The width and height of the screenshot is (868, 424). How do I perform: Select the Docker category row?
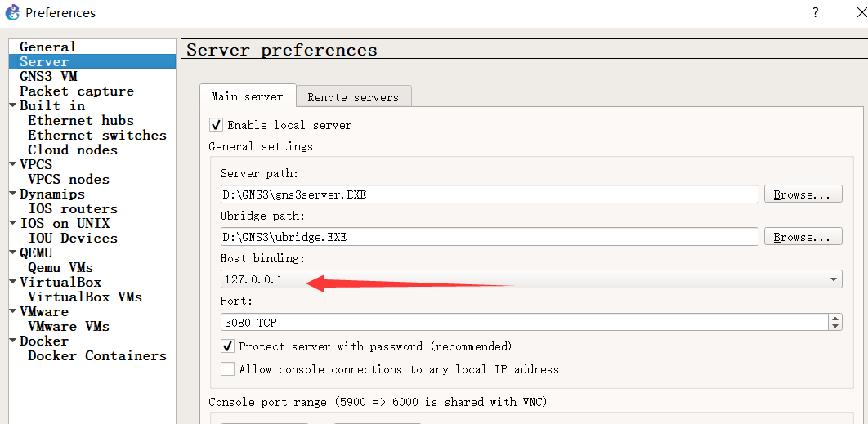tap(44, 341)
